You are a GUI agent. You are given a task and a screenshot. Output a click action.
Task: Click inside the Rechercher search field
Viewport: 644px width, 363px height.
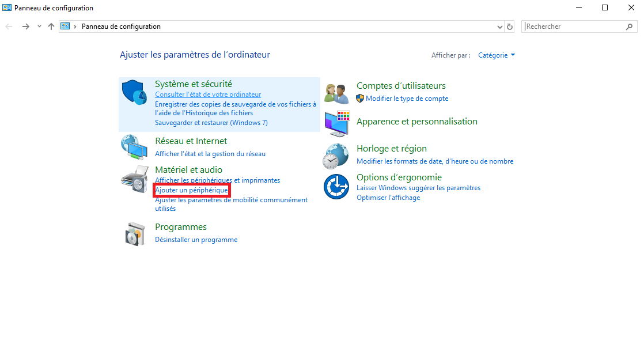[573, 27]
